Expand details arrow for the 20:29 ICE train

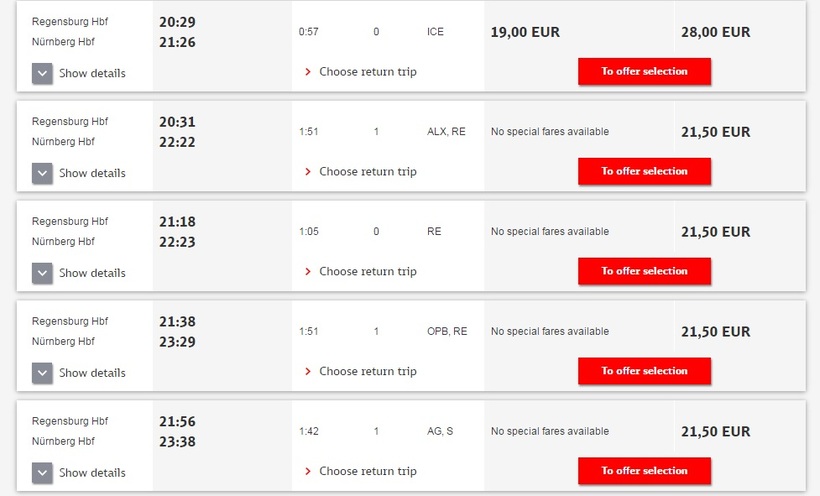[42, 73]
